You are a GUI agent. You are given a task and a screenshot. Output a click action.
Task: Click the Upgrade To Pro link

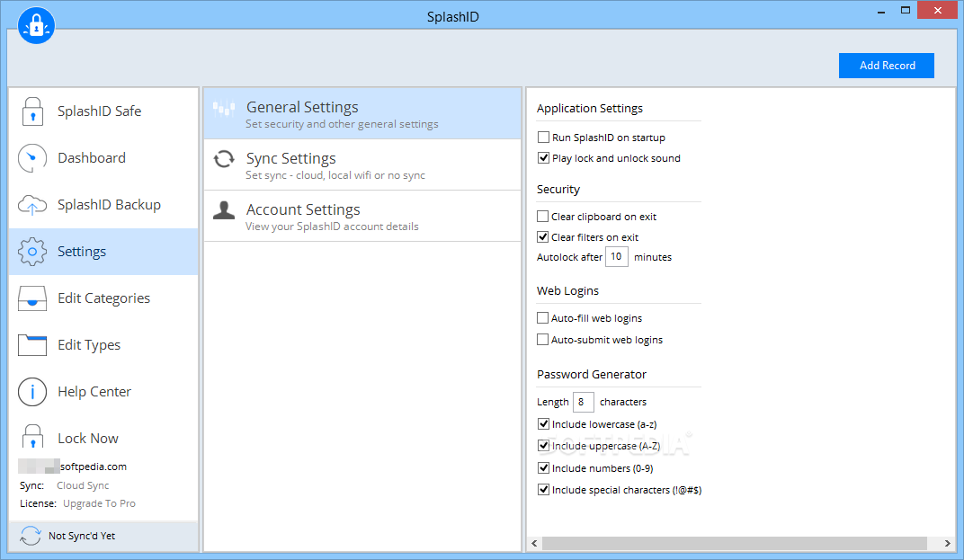(x=99, y=503)
